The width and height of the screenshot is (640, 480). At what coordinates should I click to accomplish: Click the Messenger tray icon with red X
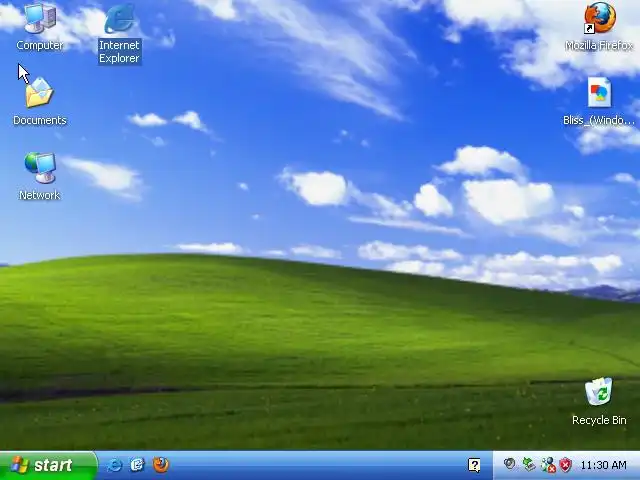point(548,464)
